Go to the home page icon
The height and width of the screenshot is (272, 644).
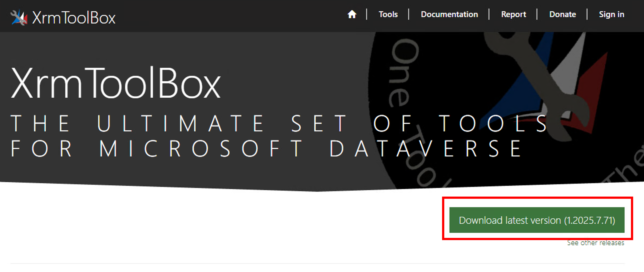pos(352,14)
